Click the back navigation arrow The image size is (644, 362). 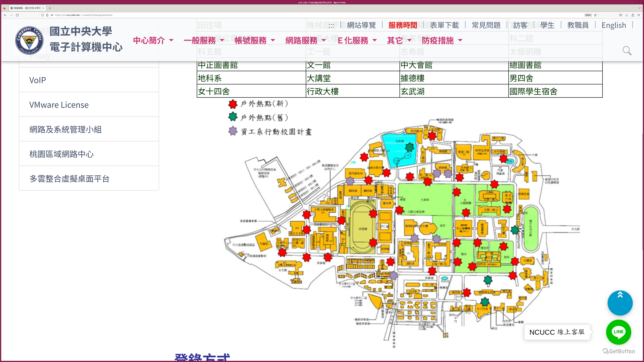point(5,15)
